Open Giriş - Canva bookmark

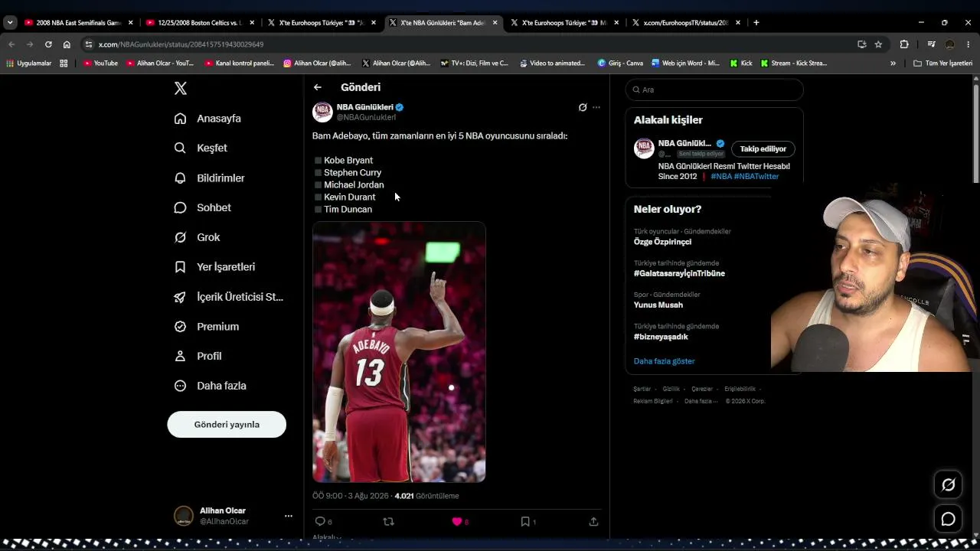[620, 64]
